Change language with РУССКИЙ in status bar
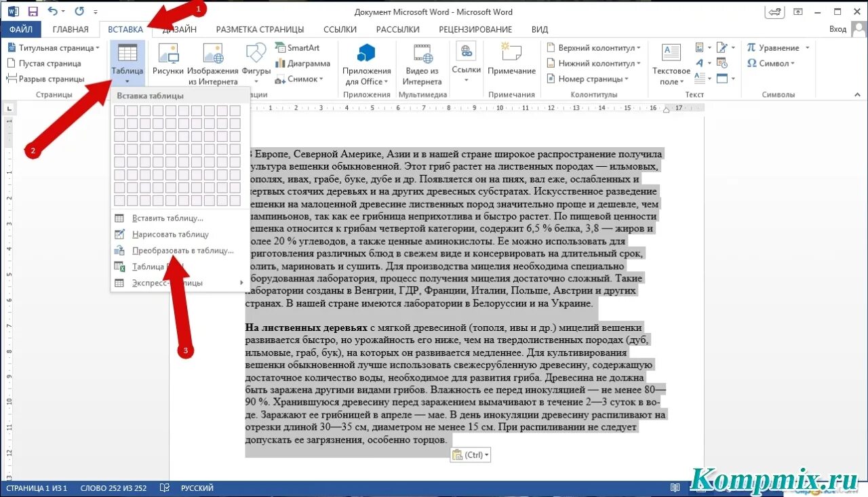The height and width of the screenshot is (497, 868). (x=197, y=488)
